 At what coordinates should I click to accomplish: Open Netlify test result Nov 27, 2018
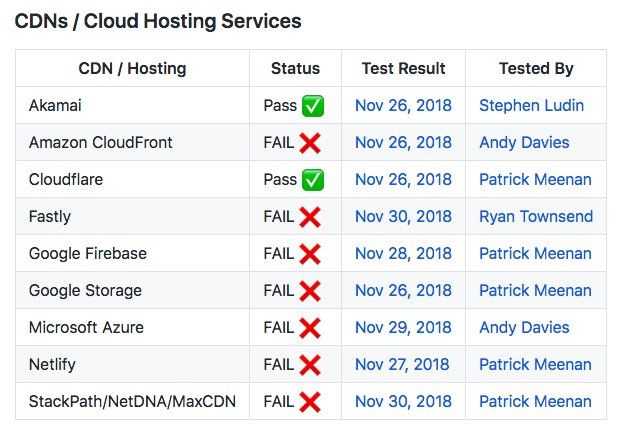[x=402, y=364]
